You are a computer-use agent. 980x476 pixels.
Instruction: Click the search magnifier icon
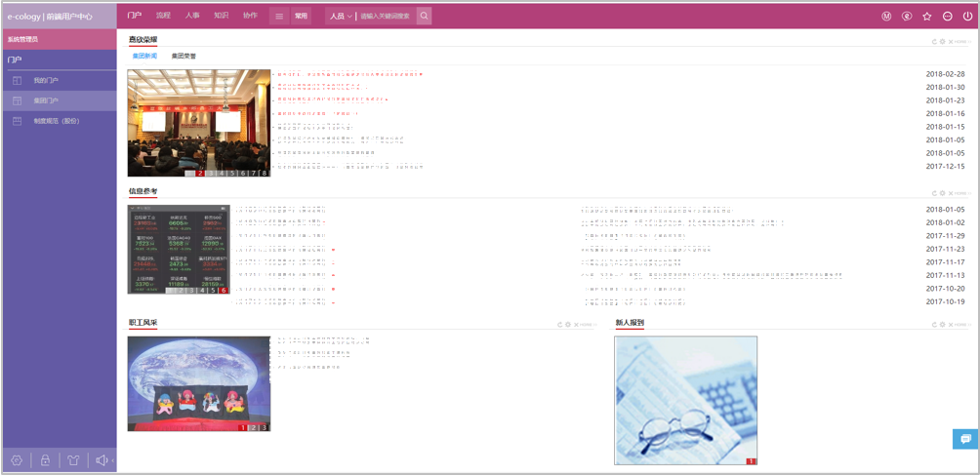[x=424, y=17]
